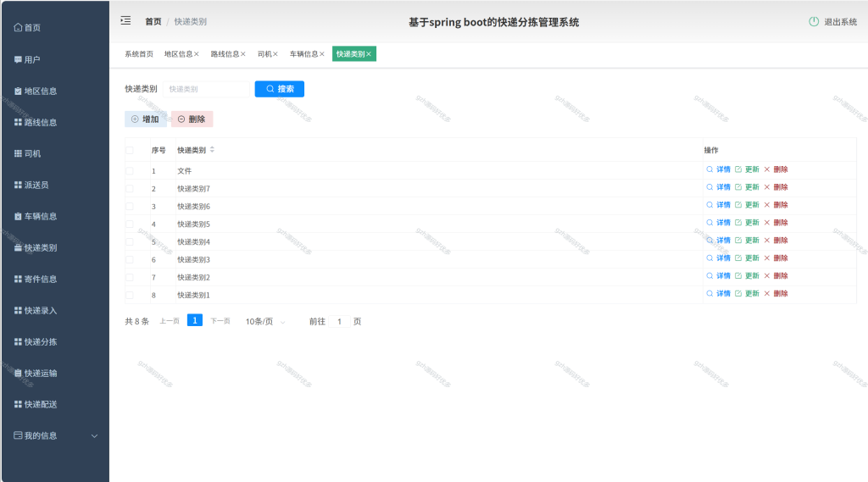The height and width of the screenshot is (482, 868).
Task: Click the blue 搜索 button
Action: pos(280,89)
